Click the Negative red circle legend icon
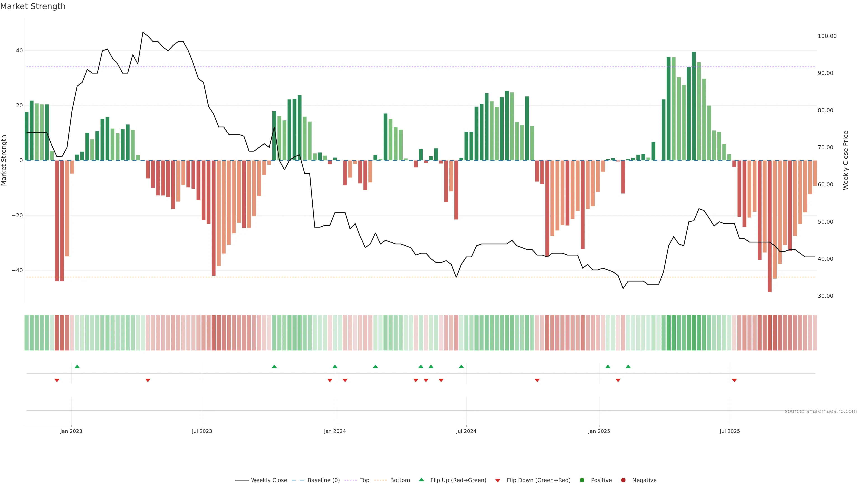This screenshot has height=488, width=868. click(623, 480)
